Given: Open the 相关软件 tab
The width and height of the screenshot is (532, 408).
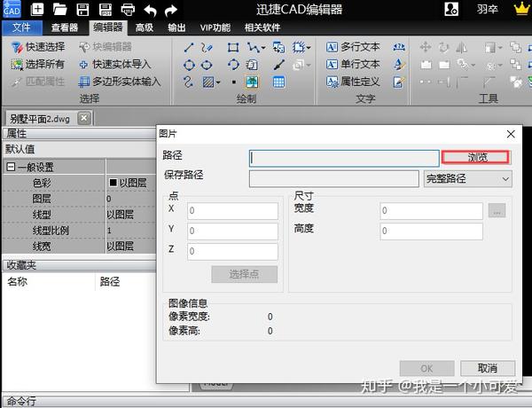Looking at the screenshot, I should tap(262, 27).
